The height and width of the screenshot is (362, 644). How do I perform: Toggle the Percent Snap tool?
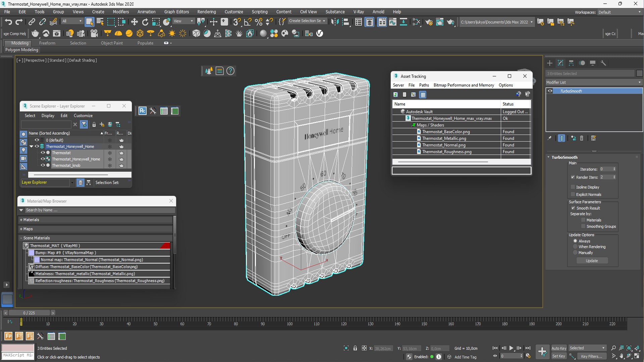pos(259,22)
